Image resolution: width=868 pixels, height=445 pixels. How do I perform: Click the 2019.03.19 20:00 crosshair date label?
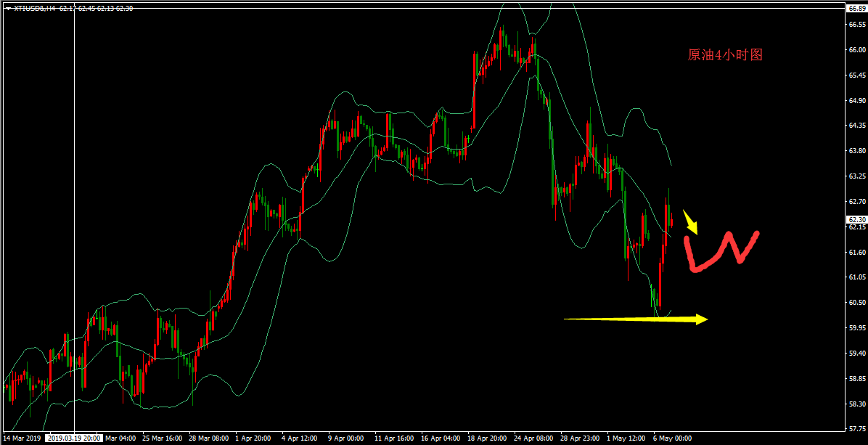pyautogui.click(x=73, y=438)
